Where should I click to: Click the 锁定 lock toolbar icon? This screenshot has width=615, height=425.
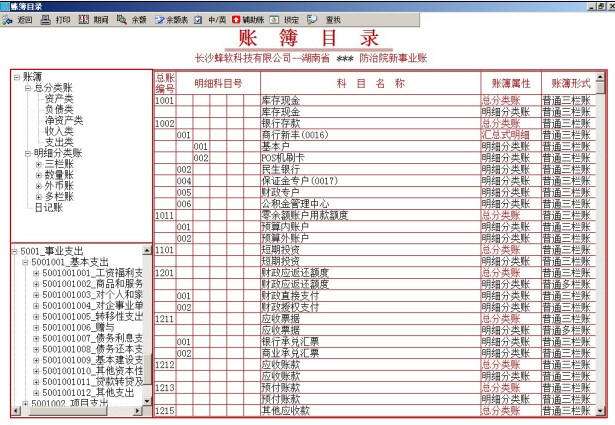point(275,20)
